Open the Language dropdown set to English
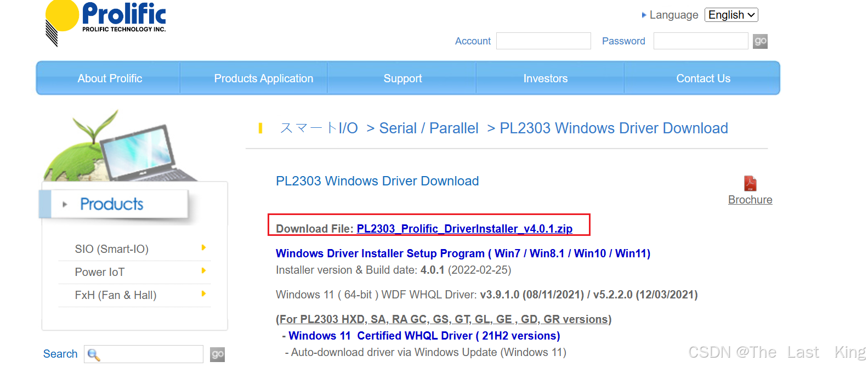Image resolution: width=868 pixels, height=367 pixels. (731, 15)
